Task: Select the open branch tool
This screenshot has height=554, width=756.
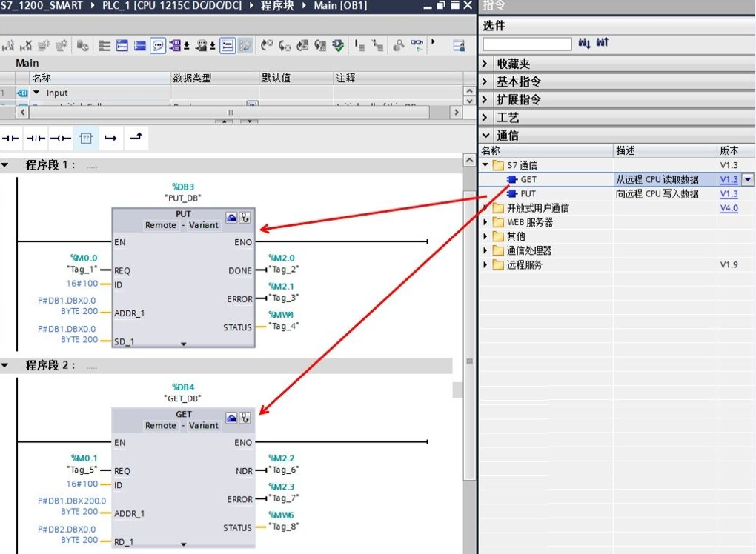Action: (111, 138)
